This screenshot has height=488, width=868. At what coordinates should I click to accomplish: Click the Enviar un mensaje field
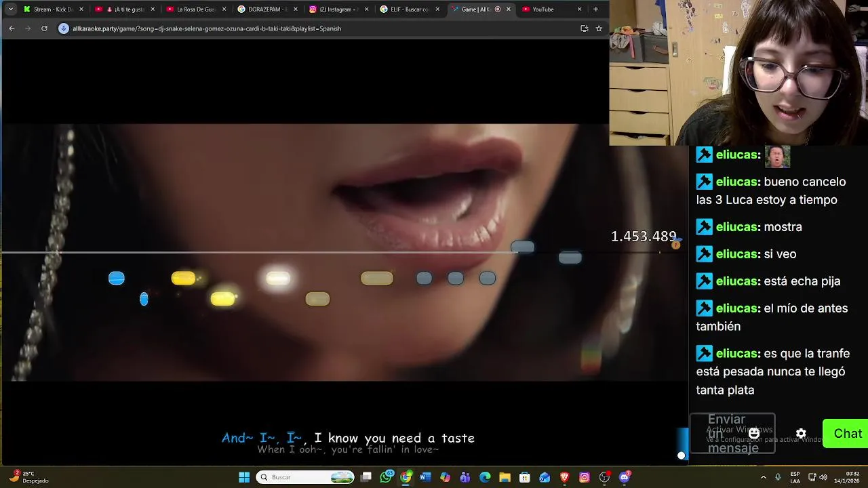[x=732, y=434]
